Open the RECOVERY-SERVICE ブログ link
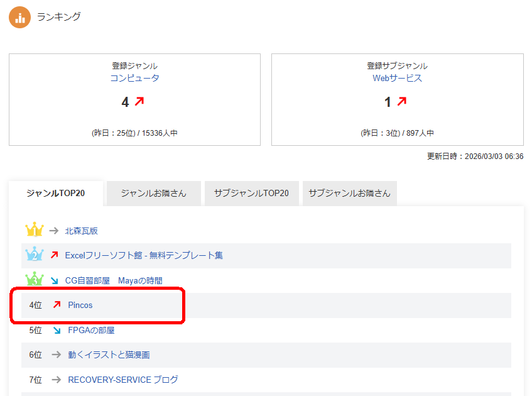This screenshot has width=532, height=396. [123, 380]
